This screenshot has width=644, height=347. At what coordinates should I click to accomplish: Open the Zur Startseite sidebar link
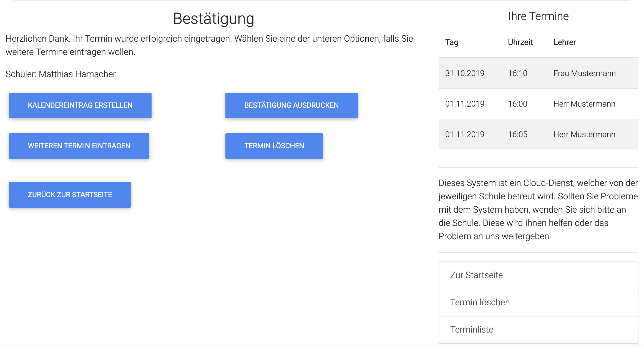coord(538,275)
